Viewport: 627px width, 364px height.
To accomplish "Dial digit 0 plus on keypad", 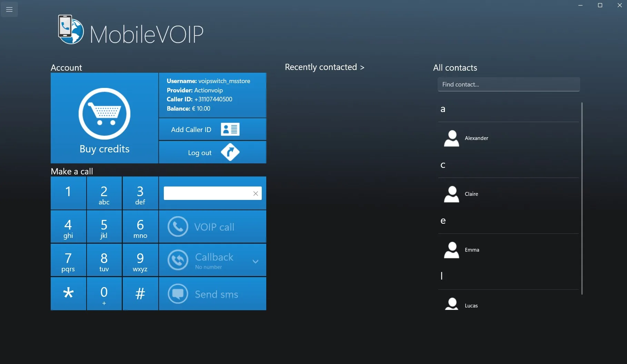I will point(104,294).
